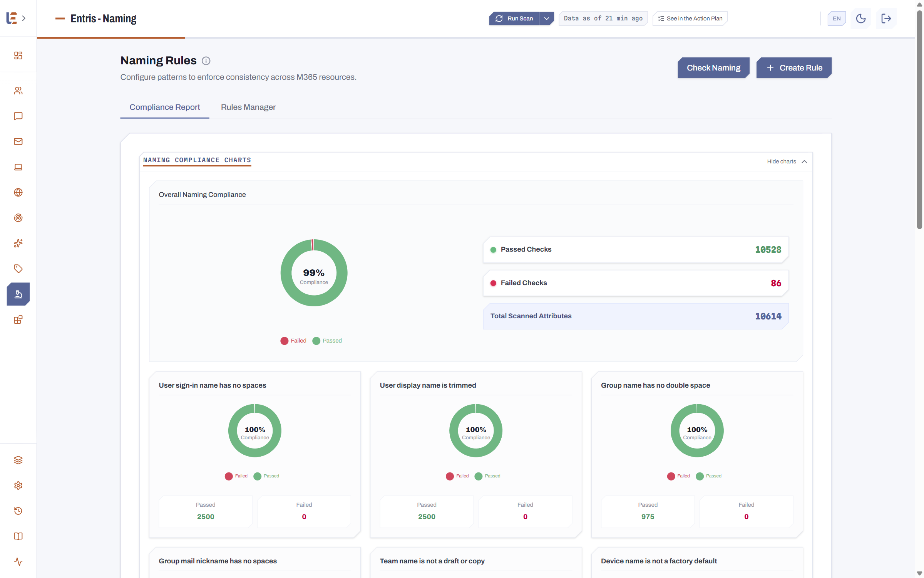Viewport: 924px width, 578px height.
Task: Click the Passed Checks 10528 row
Action: point(636,250)
